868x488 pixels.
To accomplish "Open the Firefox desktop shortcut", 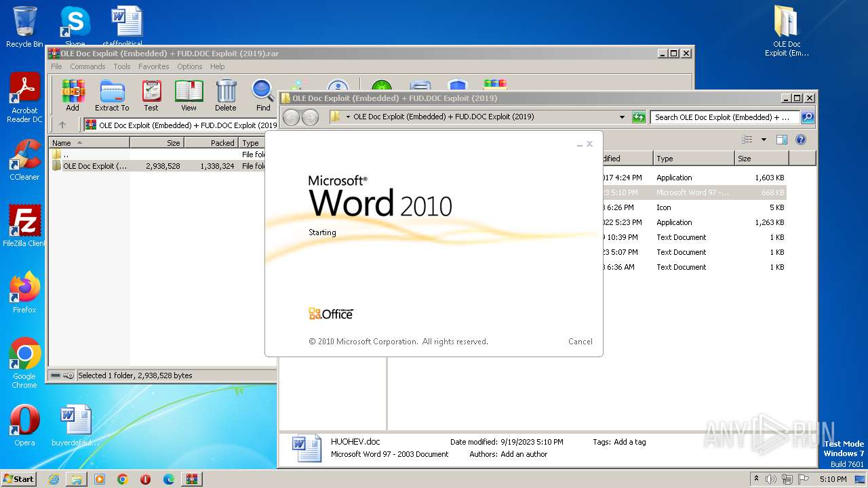I will pyautogui.click(x=24, y=293).
